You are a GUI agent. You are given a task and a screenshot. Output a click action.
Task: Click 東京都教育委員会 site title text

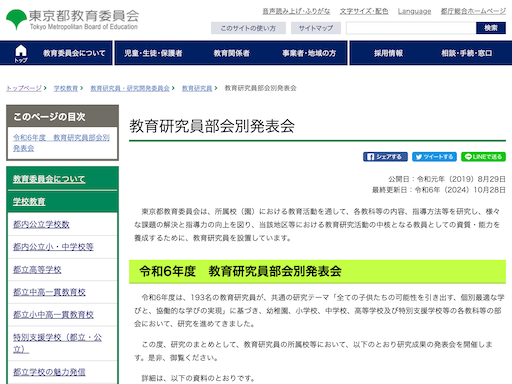[84, 16]
